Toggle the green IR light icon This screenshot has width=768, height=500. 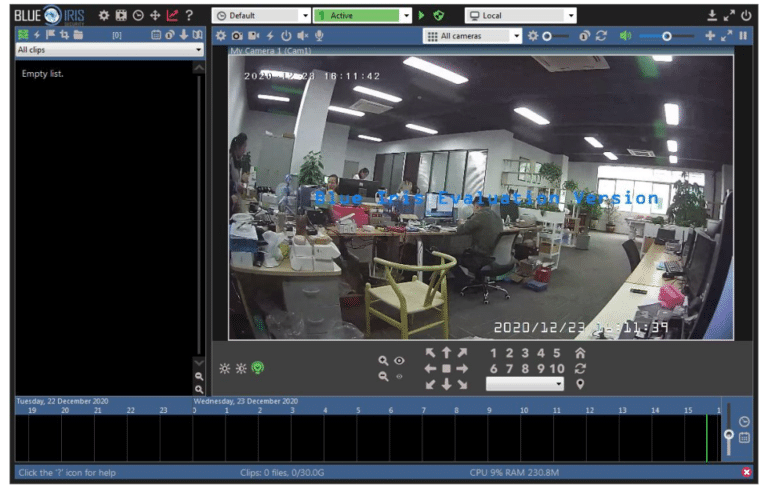(257, 368)
